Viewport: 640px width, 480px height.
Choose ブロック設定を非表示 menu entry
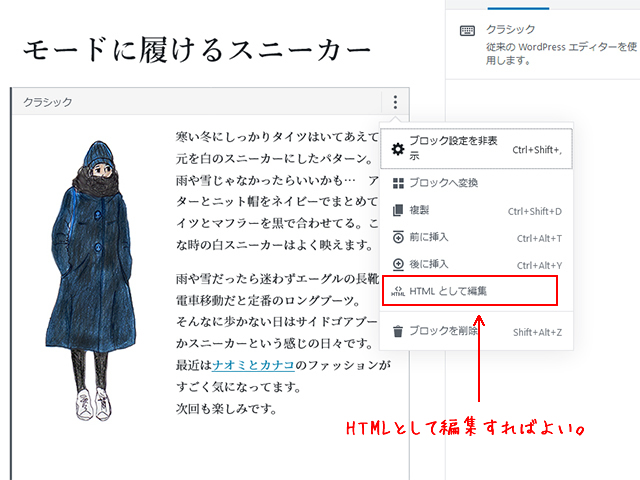coord(476,149)
